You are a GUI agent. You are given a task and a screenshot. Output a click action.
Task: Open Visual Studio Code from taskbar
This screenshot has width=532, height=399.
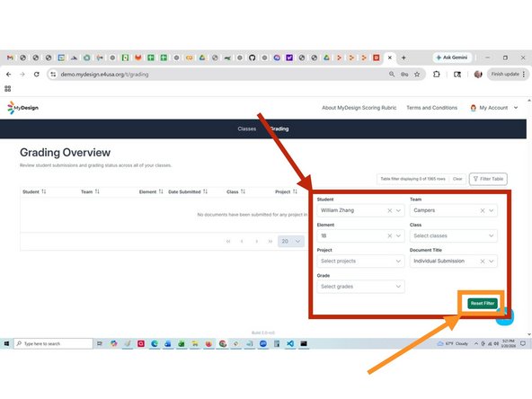click(x=290, y=343)
